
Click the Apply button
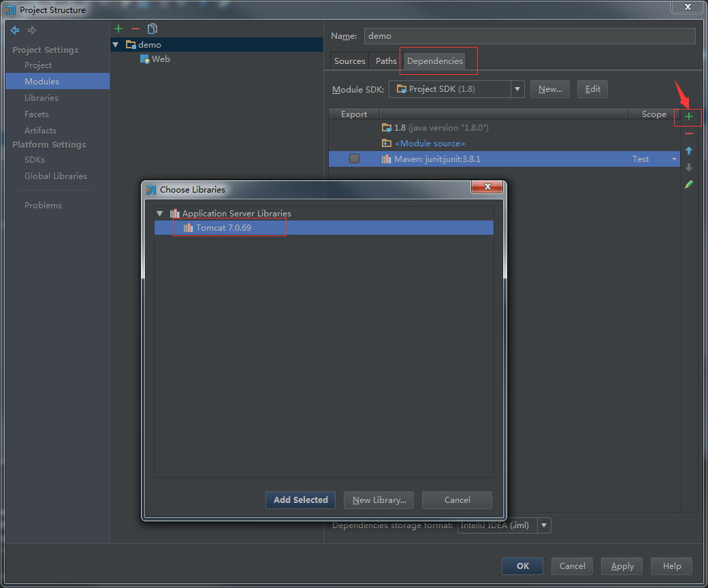click(622, 566)
